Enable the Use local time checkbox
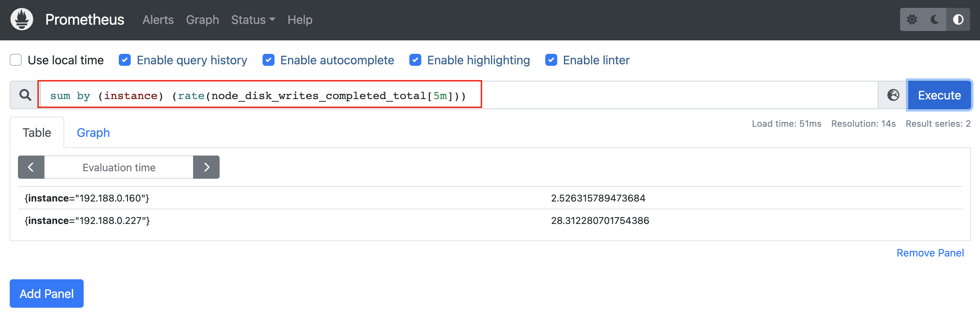 pos(16,60)
